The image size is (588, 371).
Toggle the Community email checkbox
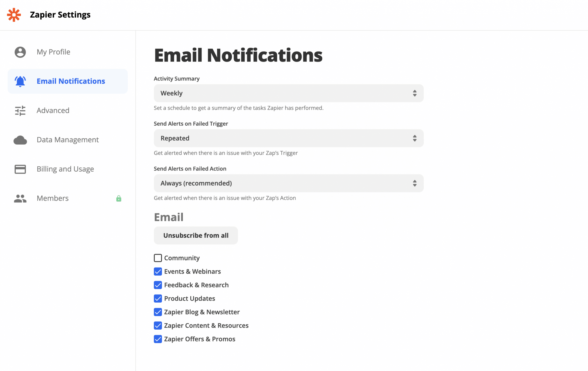[158, 258]
